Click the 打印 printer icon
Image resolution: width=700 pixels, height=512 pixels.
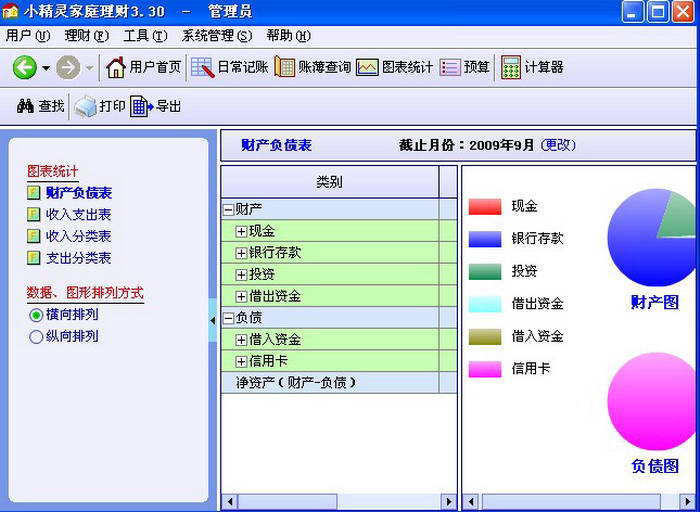point(85,106)
